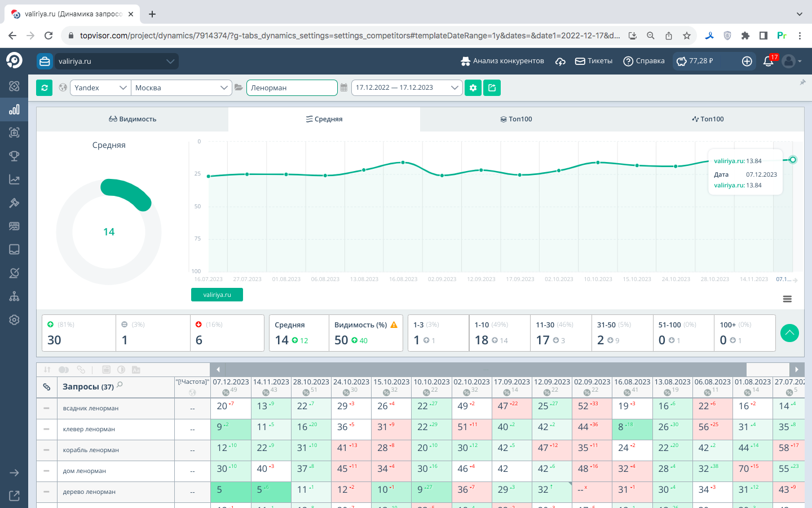Screen dimensions: 812x508
Task: Open the Yandex search engine dropdown
Action: coord(100,87)
